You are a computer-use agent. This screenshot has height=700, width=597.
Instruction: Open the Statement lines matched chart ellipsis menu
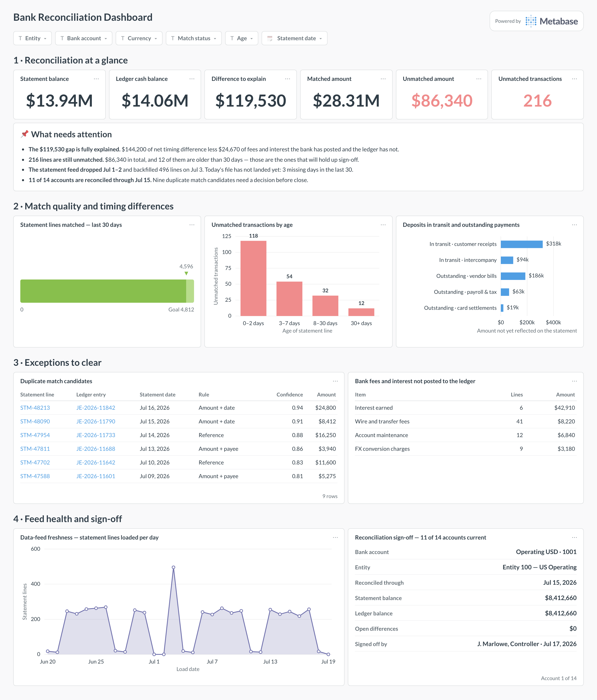(192, 225)
